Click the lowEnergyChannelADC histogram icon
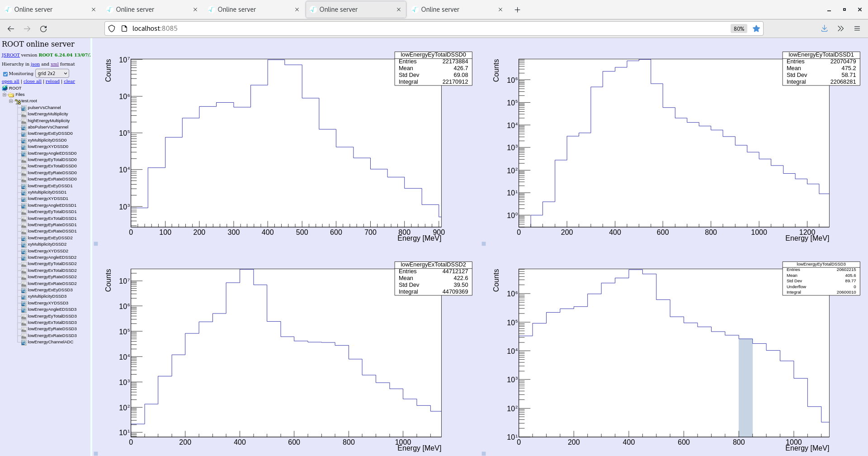The image size is (868, 456). (24, 342)
